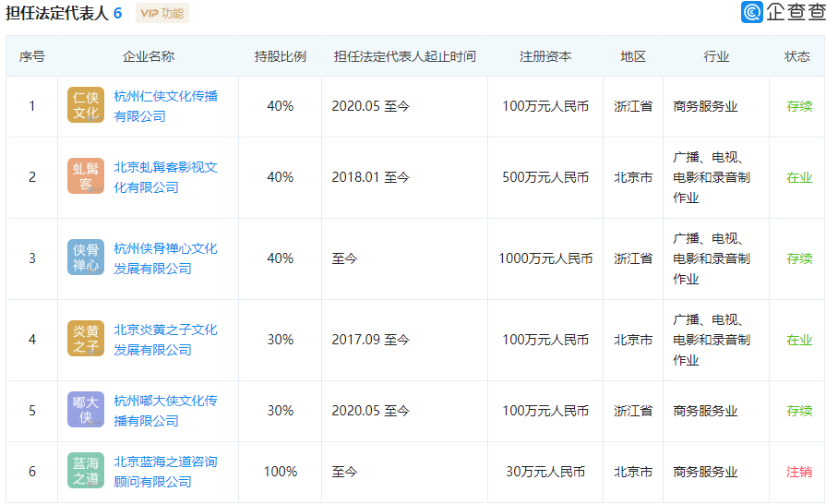The width and height of the screenshot is (826, 504).
Task: Click the 侠骨禅心 company logo icon
Action: (x=85, y=258)
